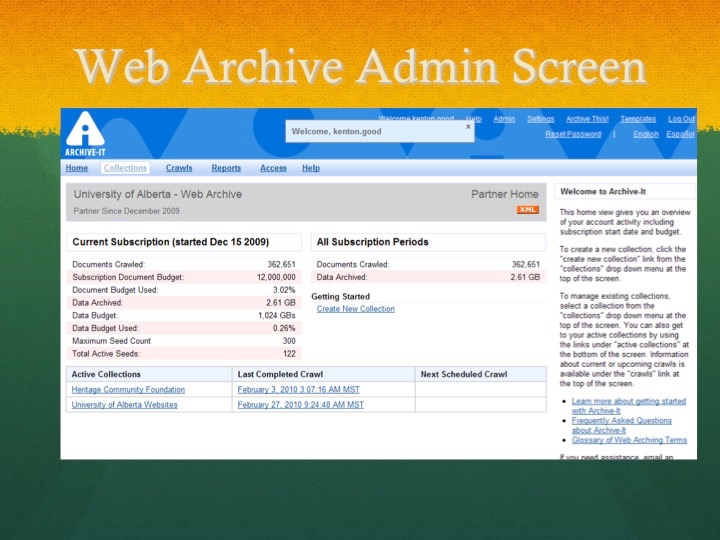
Task: Open the Templates link
Action: click(638, 119)
